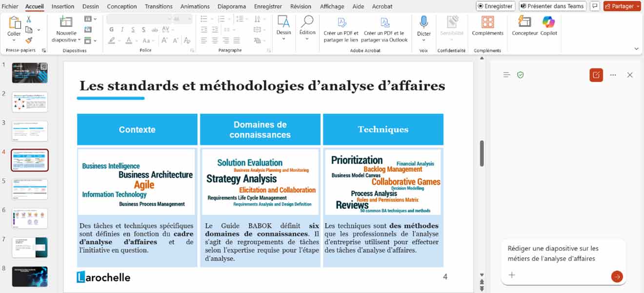
Task: Select the format painter brush
Action: point(29,41)
